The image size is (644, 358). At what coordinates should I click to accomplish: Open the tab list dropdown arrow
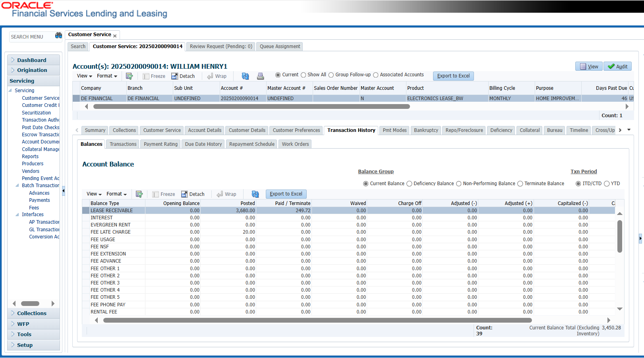(629, 130)
